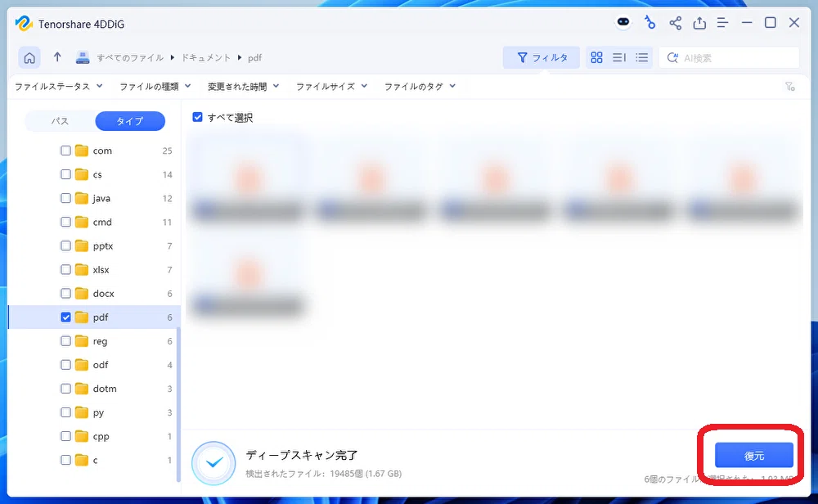The width and height of the screenshot is (818, 504).
Task: Open the ファイルのタグ dropdown
Action: pos(420,87)
